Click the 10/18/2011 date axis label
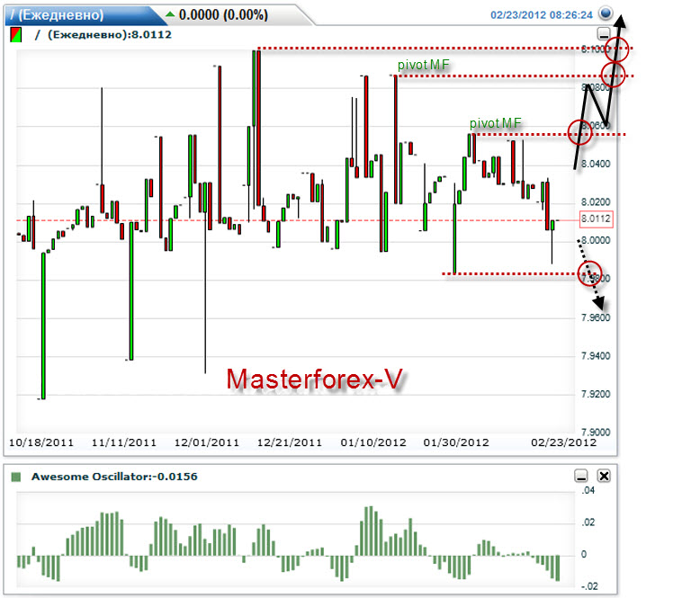The height and width of the screenshot is (598, 700). pos(41,442)
